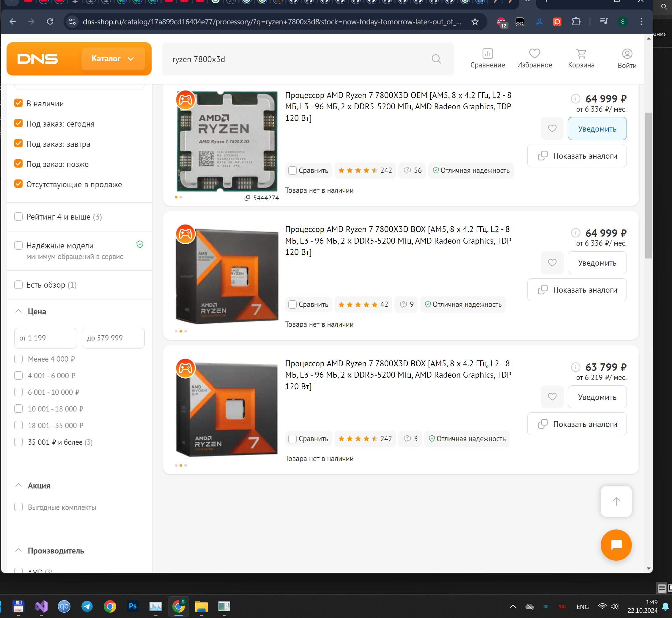This screenshot has width=672, height=618.
Task: Click the browser address bar URL
Action: point(272,22)
